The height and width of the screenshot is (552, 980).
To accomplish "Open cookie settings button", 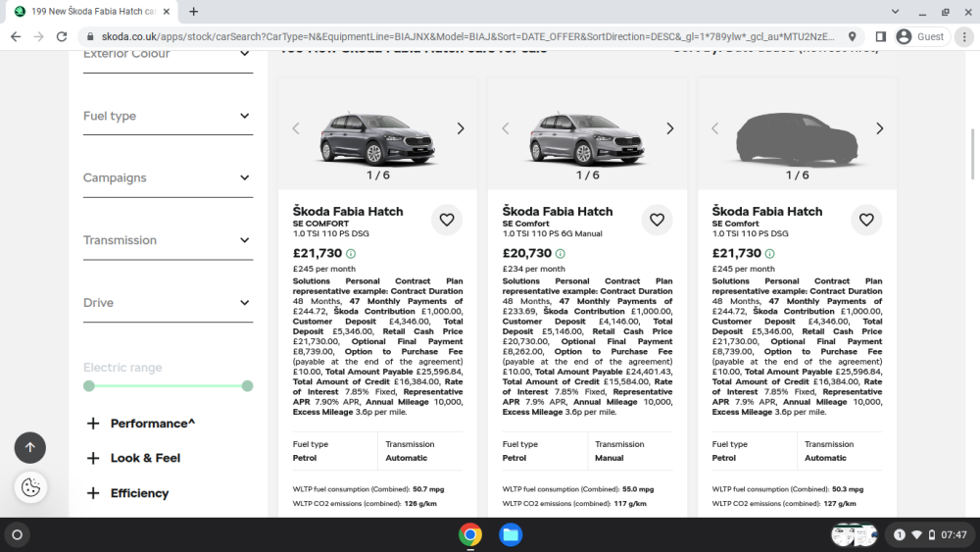I will tap(30, 487).
